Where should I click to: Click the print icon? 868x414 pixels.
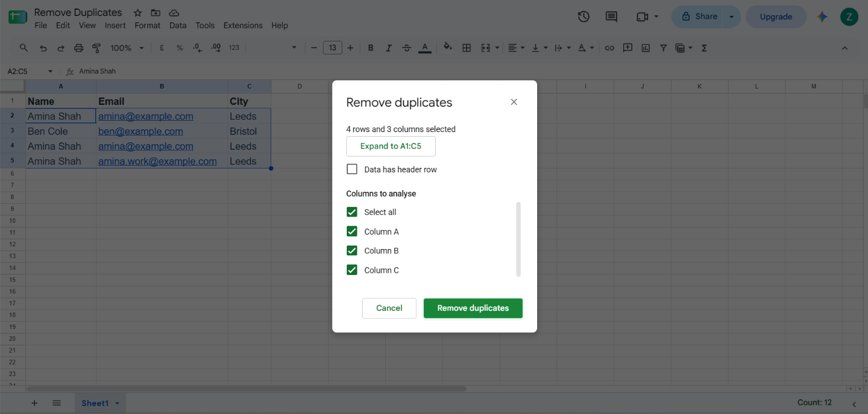[79, 48]
